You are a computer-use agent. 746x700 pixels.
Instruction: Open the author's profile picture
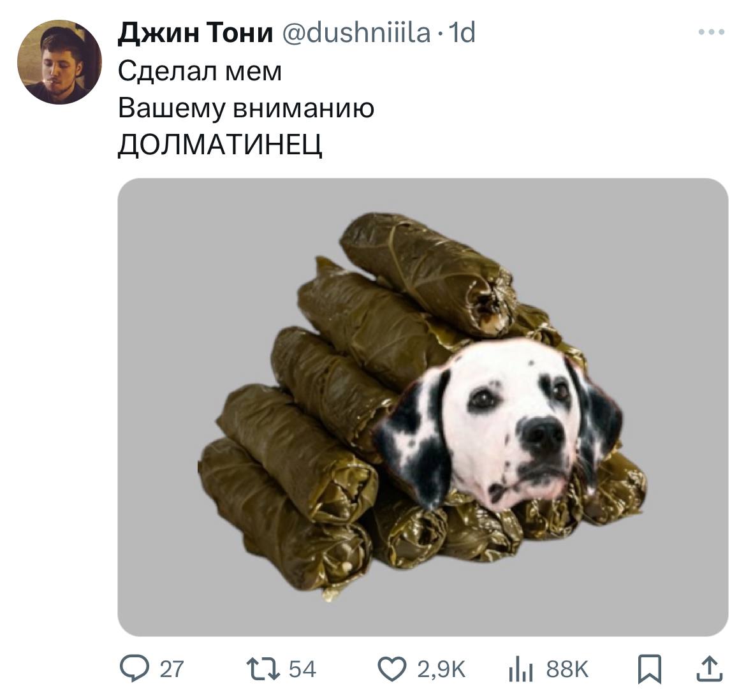tap(59, 62)
